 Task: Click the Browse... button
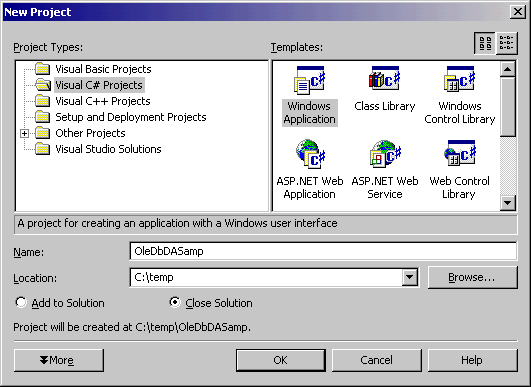[x=473, y=277]
